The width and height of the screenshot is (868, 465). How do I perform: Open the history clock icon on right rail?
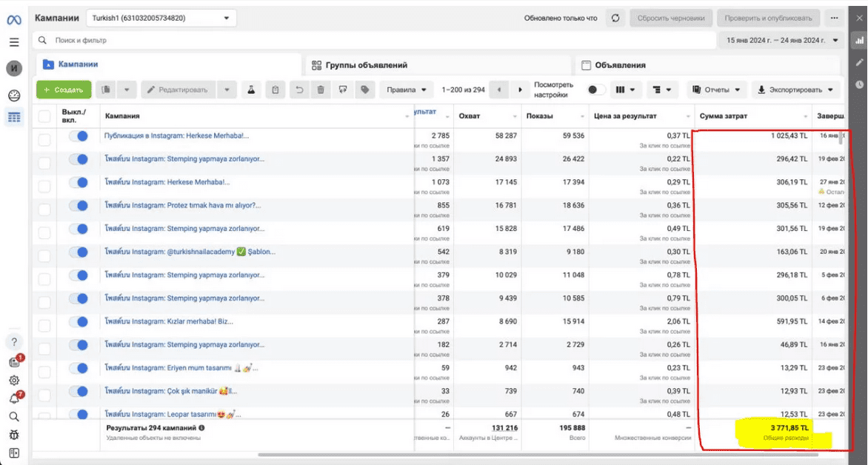(859, 84)
